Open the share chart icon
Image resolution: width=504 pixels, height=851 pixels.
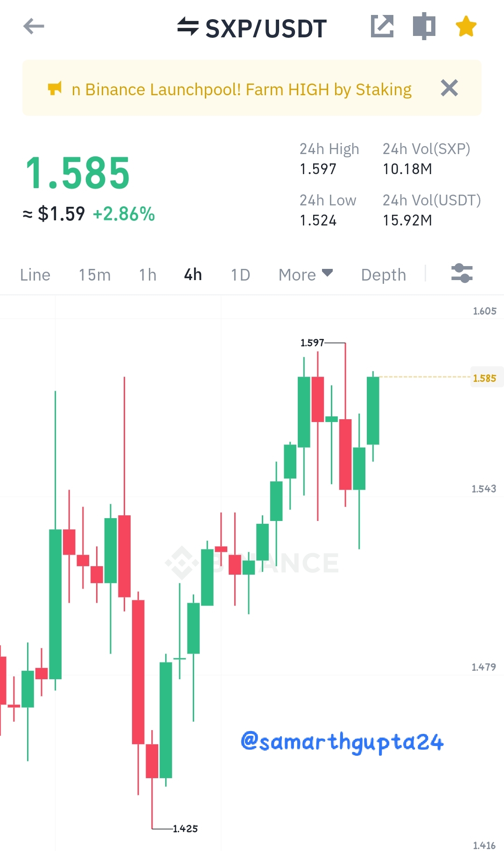pos(382,26)
